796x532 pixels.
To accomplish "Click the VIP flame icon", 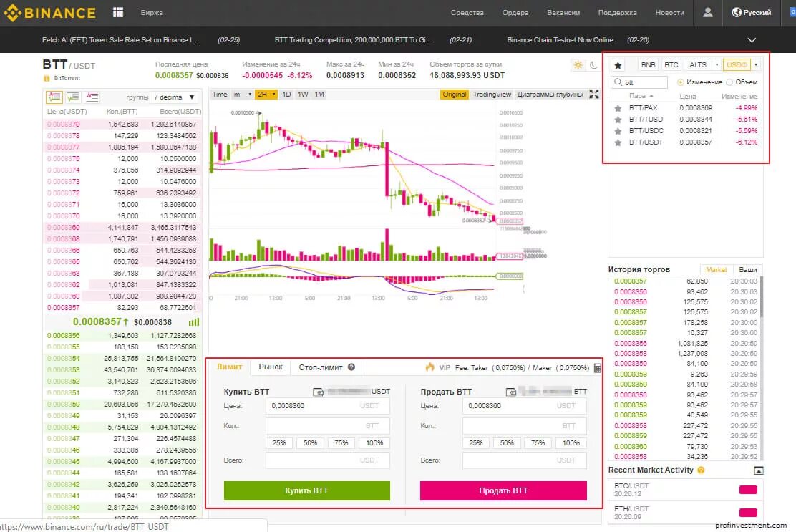I will [x=430, y=367].
